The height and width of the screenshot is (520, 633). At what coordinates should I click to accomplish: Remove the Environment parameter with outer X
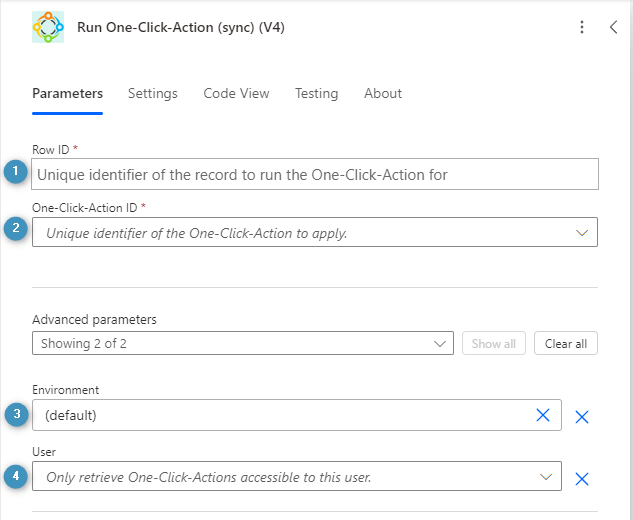(x=582, y=417)
